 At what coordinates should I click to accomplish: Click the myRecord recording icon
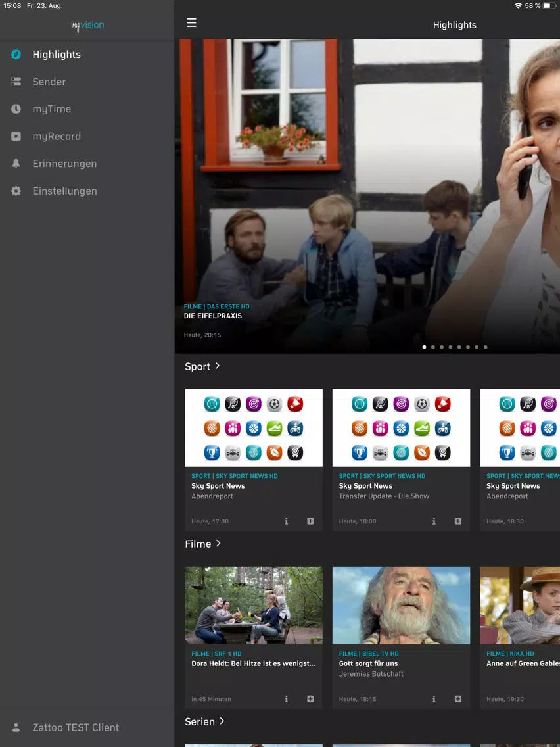(x=16, y=136)
